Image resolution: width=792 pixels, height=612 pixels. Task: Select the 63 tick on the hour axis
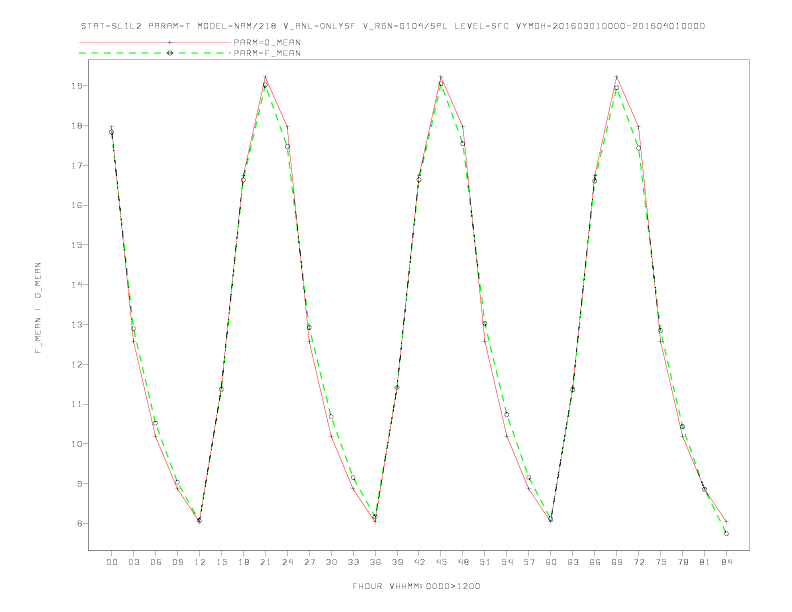click(x=573, y=562)
